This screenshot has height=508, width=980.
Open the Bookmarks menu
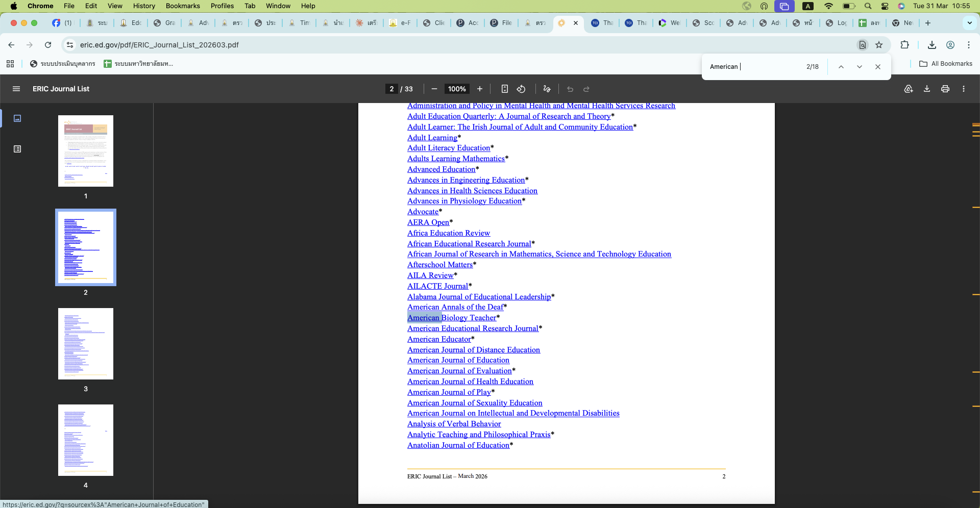tap(183, 6)
